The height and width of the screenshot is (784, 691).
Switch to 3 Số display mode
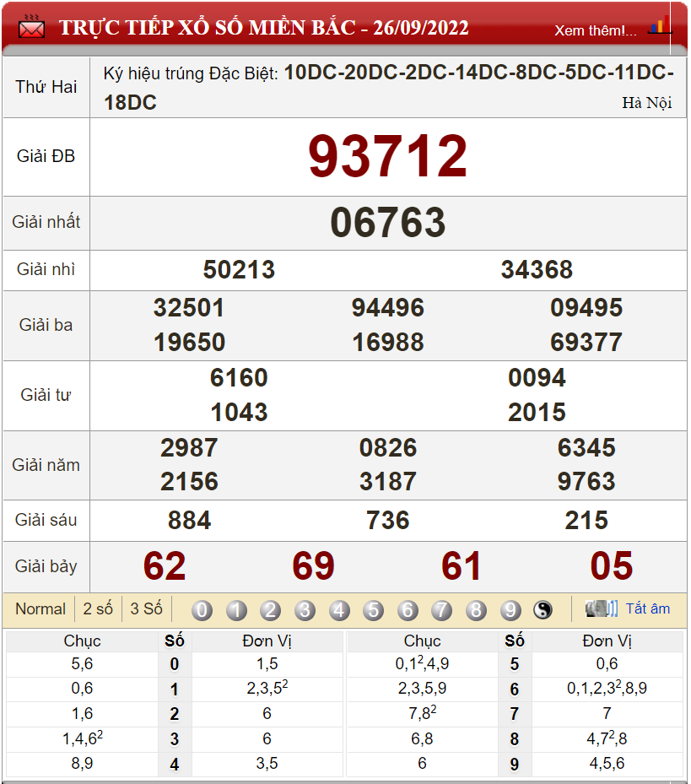146,608
